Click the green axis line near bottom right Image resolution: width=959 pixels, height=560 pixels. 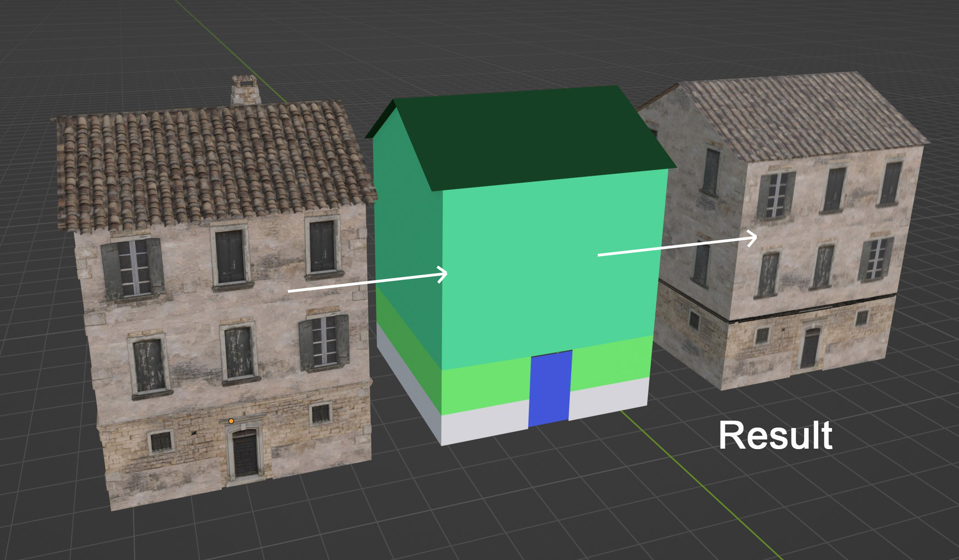701,486
